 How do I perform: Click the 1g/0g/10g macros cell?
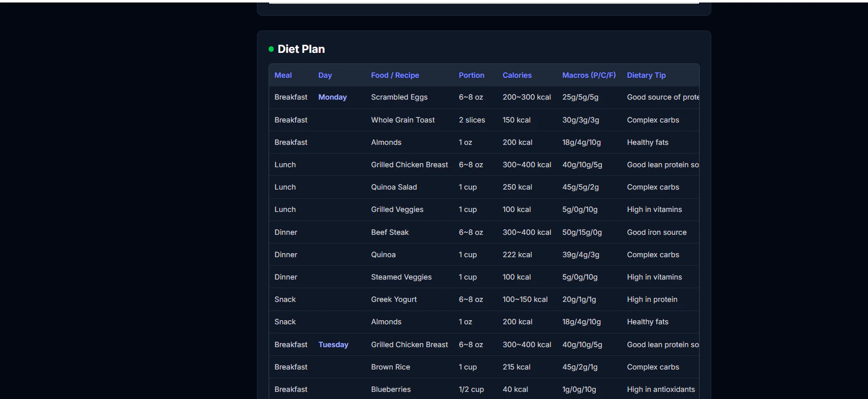click(579, 389)
